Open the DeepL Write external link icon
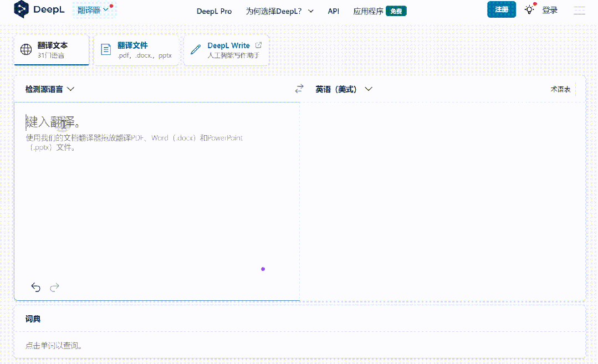598x364 pixels. (258, 45)
